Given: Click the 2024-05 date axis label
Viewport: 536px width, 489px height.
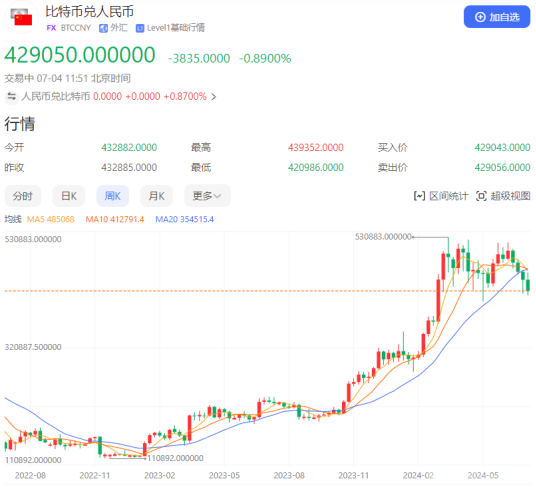Looking at the screenshot, I should coord(483,476).
